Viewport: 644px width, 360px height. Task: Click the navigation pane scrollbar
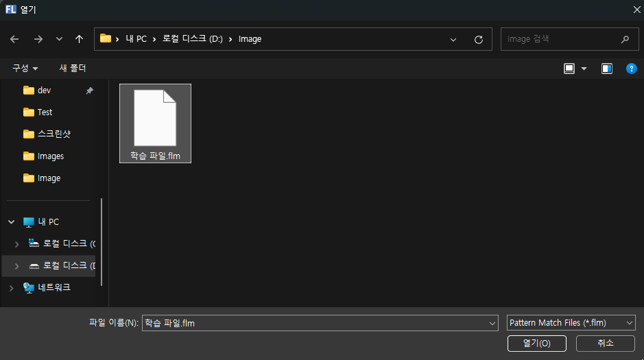pos(102,242)
